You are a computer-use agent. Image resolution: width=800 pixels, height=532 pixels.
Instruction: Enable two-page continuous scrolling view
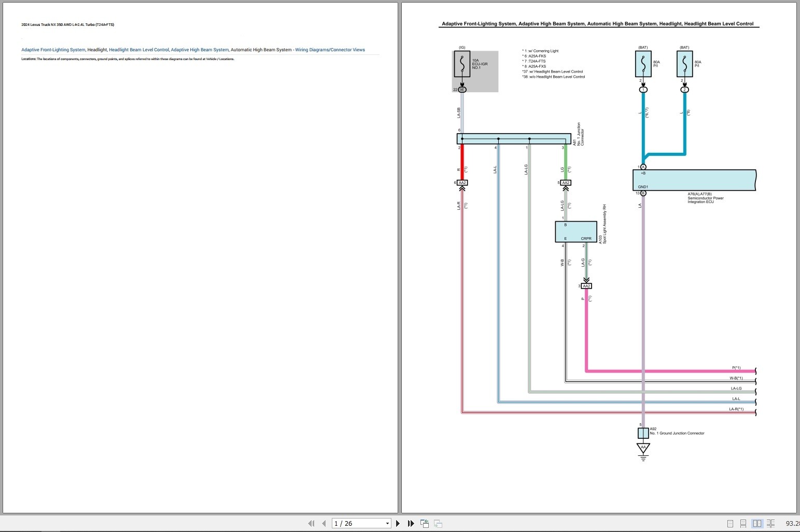click(770, 524)
